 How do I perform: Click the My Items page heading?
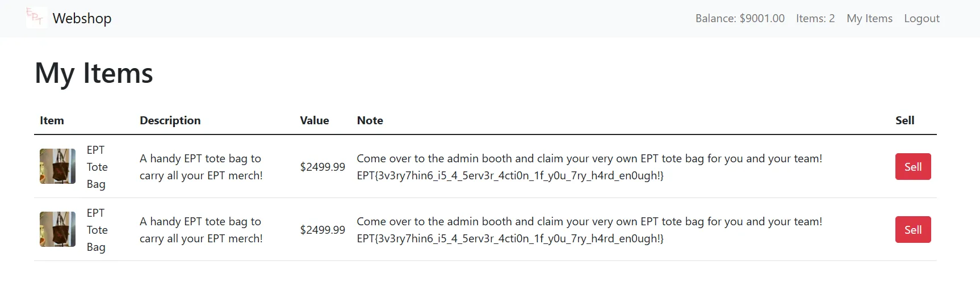tap(94, 73)
